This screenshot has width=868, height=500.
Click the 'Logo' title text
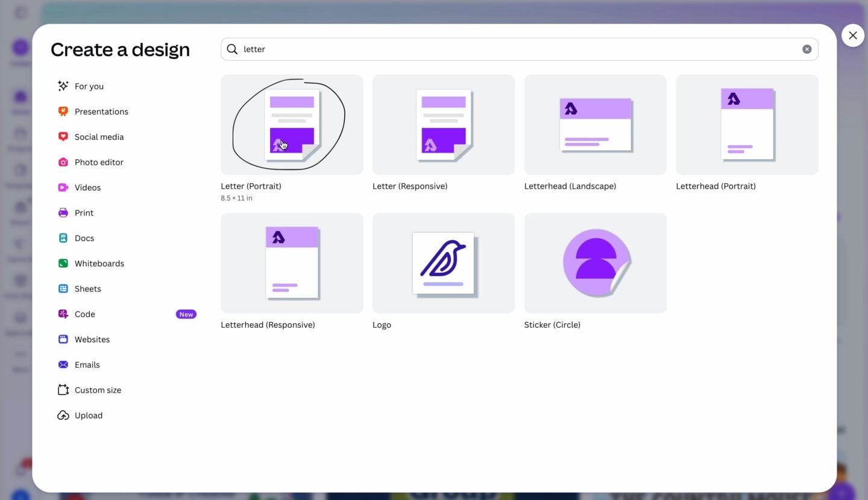click(382, 325)
